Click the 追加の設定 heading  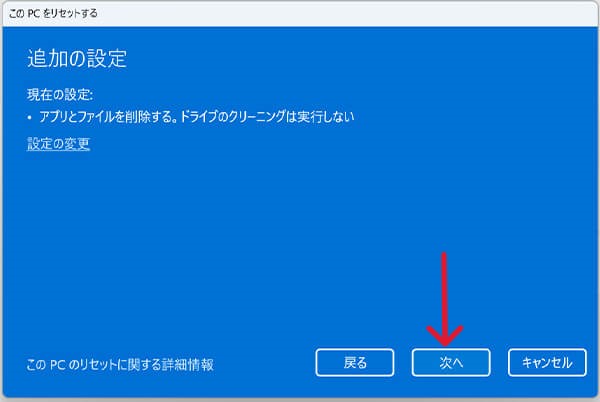(x=77, y=59)
